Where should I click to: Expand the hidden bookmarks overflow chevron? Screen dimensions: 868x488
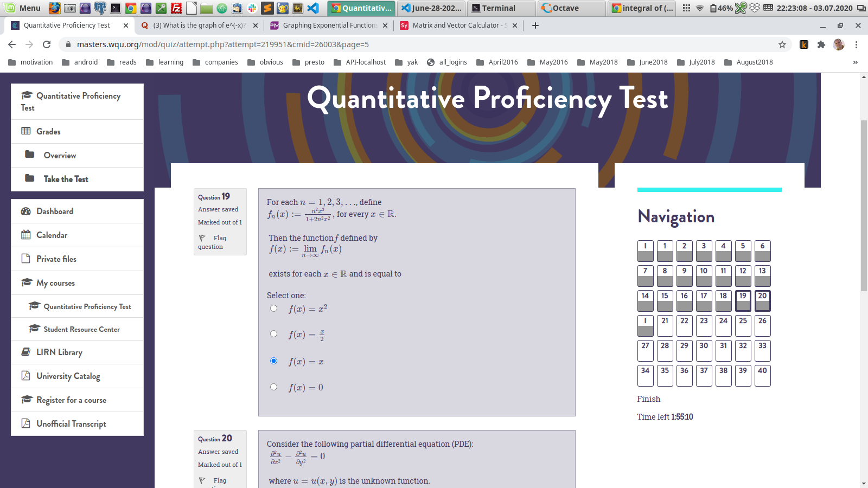tap(855, 62)
